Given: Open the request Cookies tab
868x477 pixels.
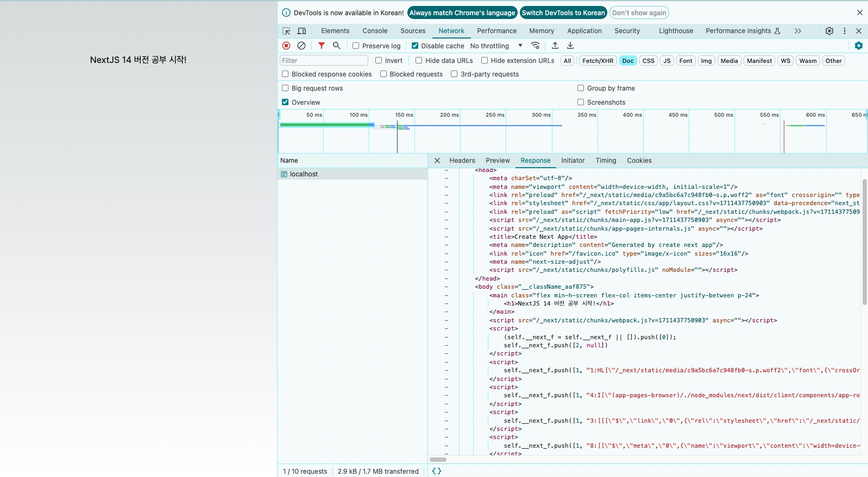Looking at the screenshot, I should click(x=639, y=161).
